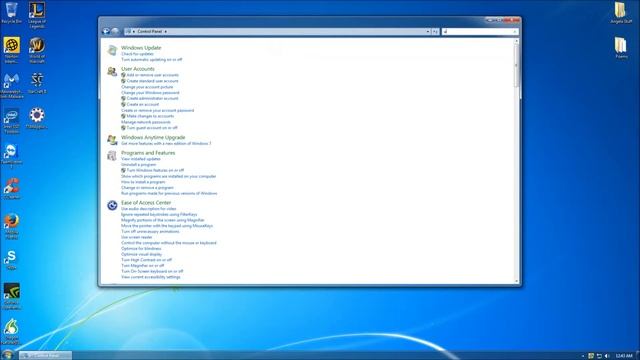Launch CCleaner from the desktop
Screen dimensions: 640x360
[x=11, y=189]
